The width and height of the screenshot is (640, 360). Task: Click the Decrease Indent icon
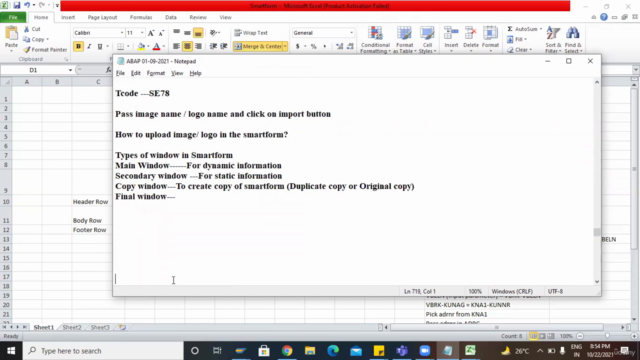[x=213, y=47]
